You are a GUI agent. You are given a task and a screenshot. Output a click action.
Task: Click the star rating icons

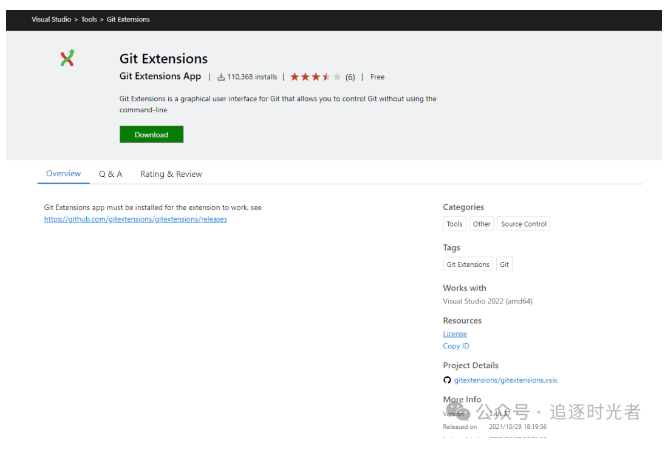click(x=316, y=77)
